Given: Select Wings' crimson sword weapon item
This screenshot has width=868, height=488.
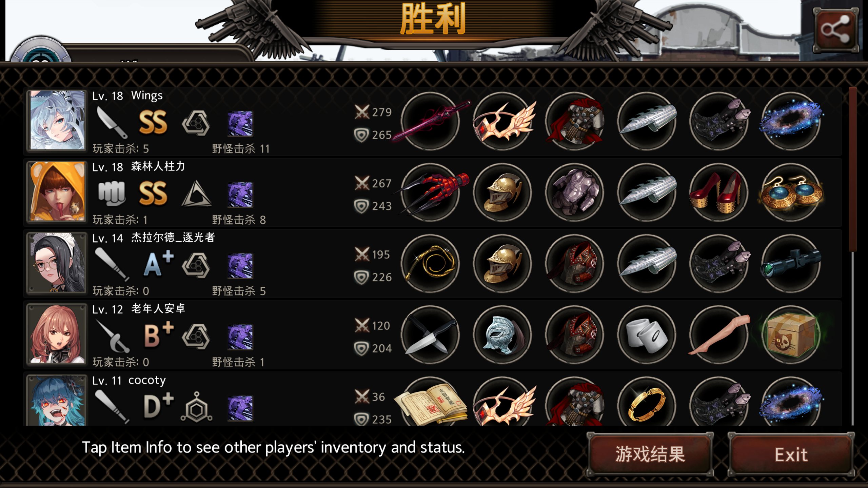Looking at the screenshot, I should click(x=431, y=121).
